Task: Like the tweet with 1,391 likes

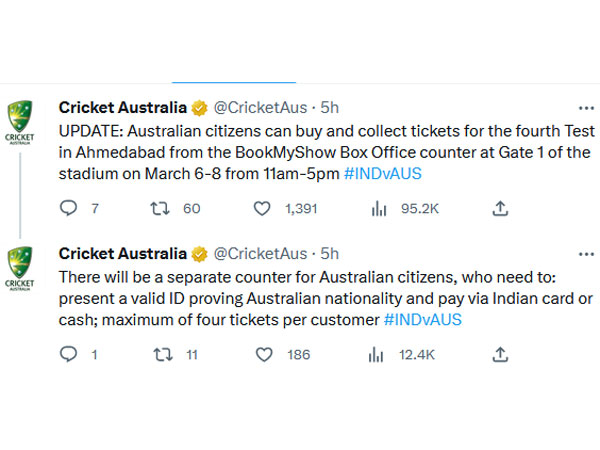Action: (261, 208)
